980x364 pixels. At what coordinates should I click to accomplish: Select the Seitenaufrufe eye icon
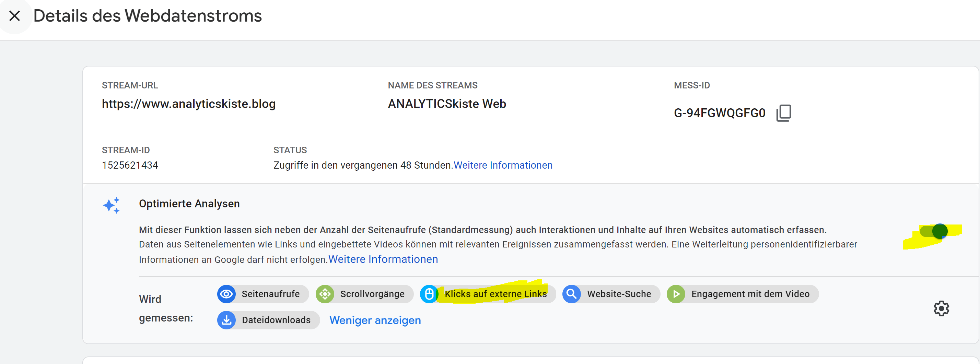pos(227,294)
